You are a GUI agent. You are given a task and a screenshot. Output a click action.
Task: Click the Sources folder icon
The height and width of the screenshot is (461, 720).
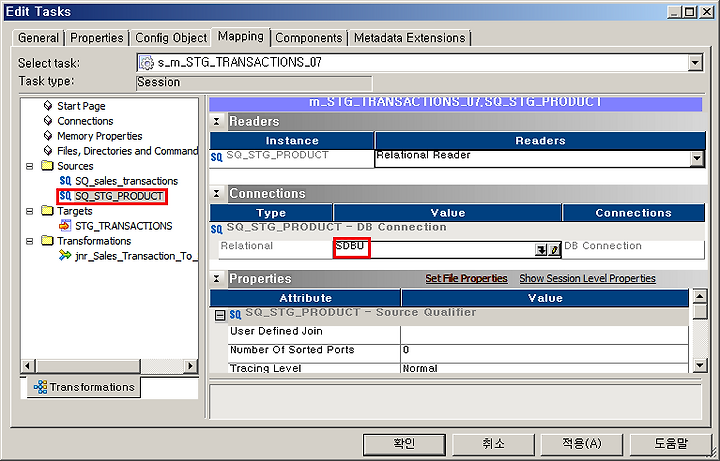click(47, 166)
